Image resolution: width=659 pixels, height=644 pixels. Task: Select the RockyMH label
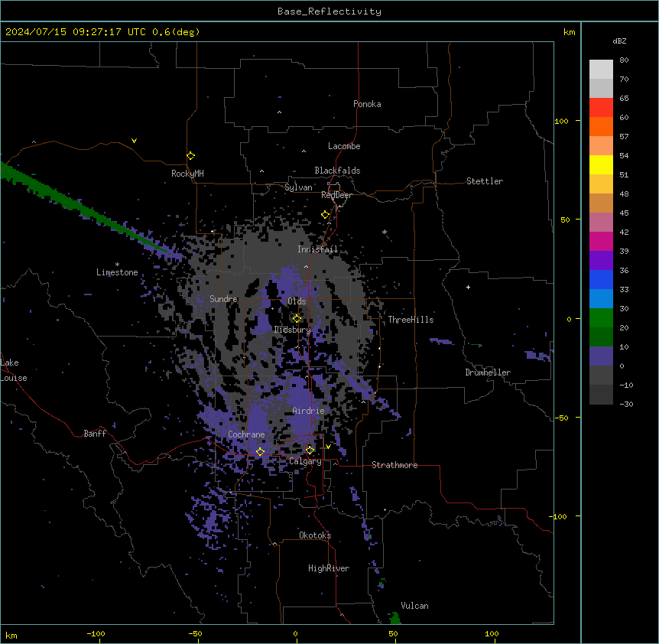point(187,174)
